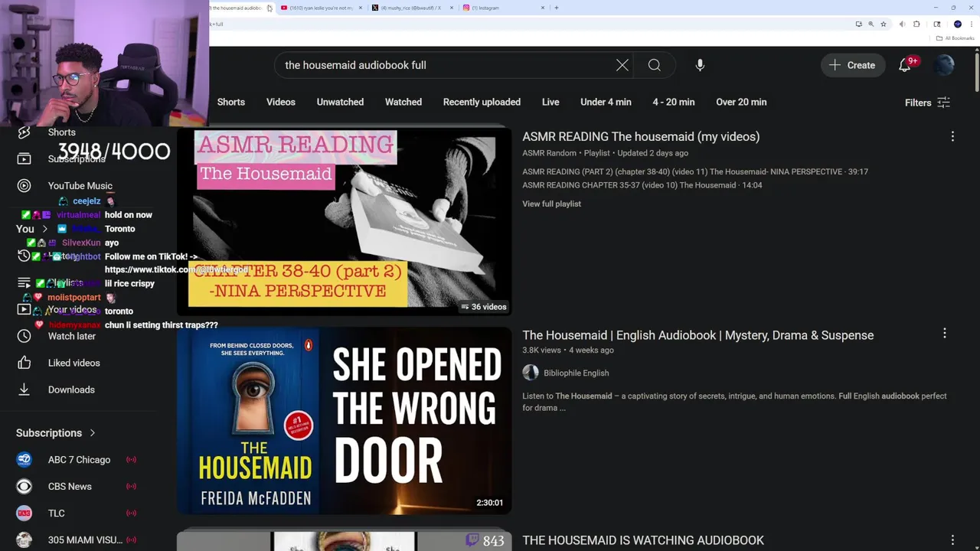Open the Create menu
Viewport: 980px width, 551px height.
pos(852,65)
